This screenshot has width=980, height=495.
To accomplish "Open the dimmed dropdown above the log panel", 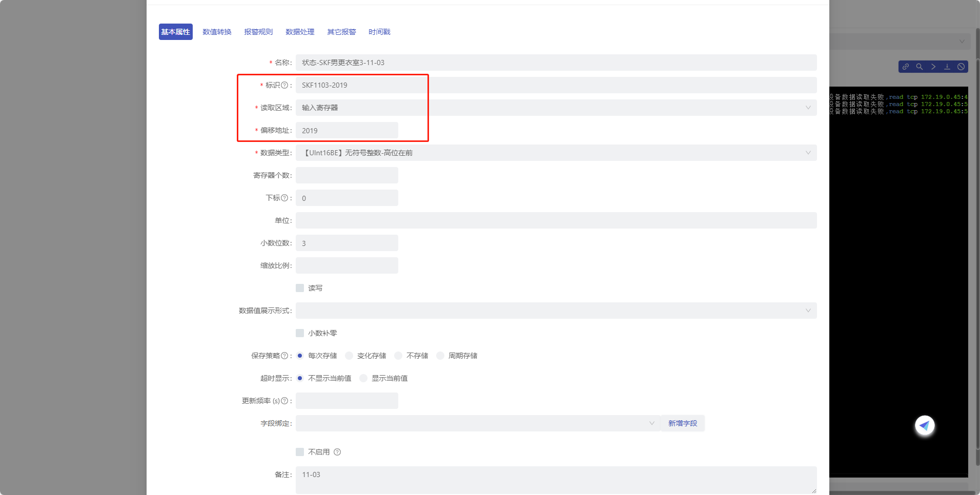I will click(x=900, y=42).
